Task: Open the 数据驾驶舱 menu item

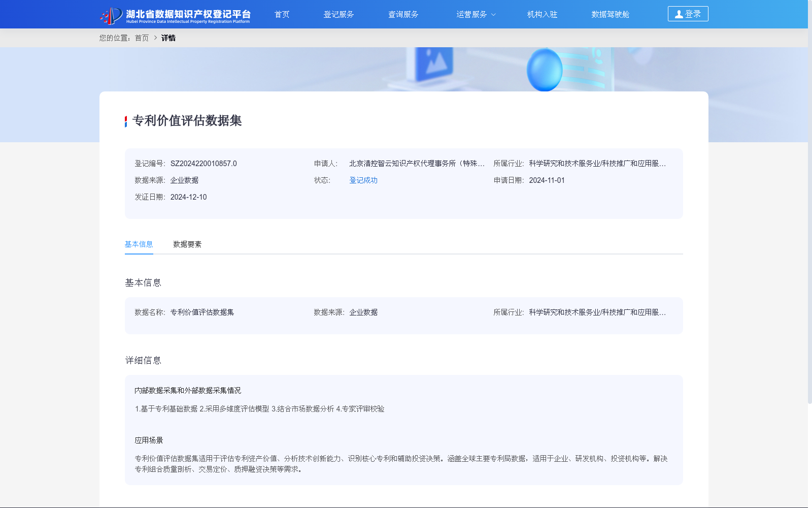Action: (x=610, y=14)
